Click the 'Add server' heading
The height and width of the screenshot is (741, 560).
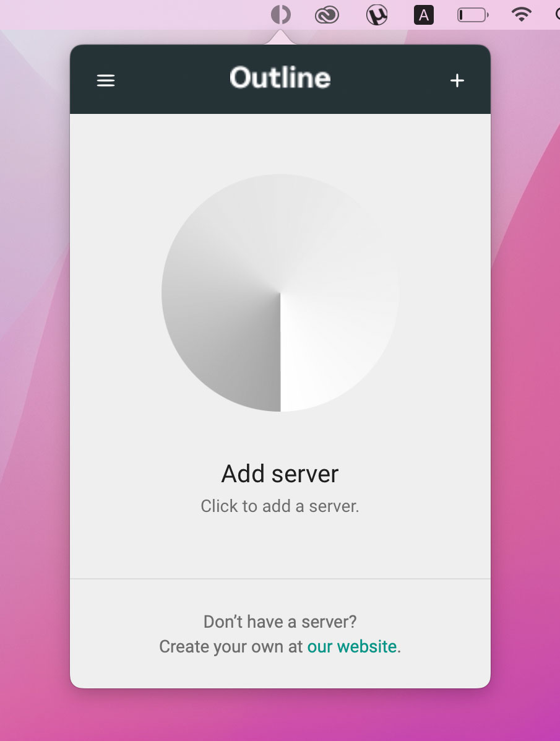(280, 474)
